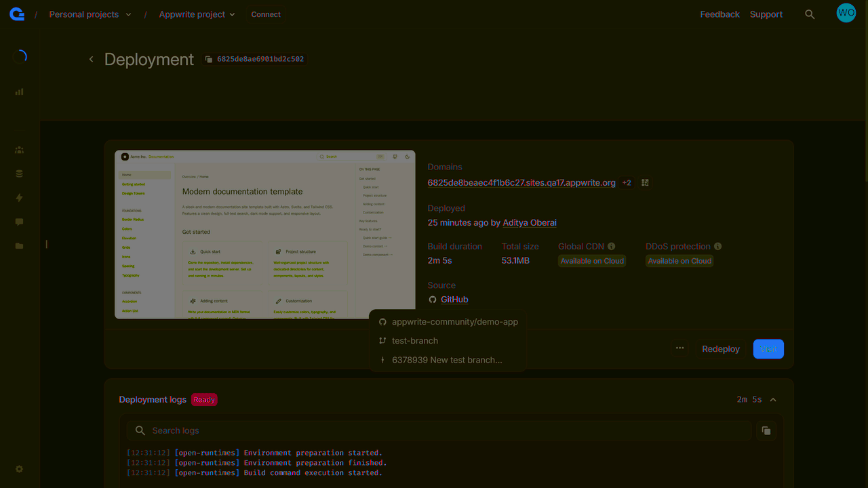Open Aditya Oberai's profile link
Screen dimensions: 868x488
click(529, 222)
